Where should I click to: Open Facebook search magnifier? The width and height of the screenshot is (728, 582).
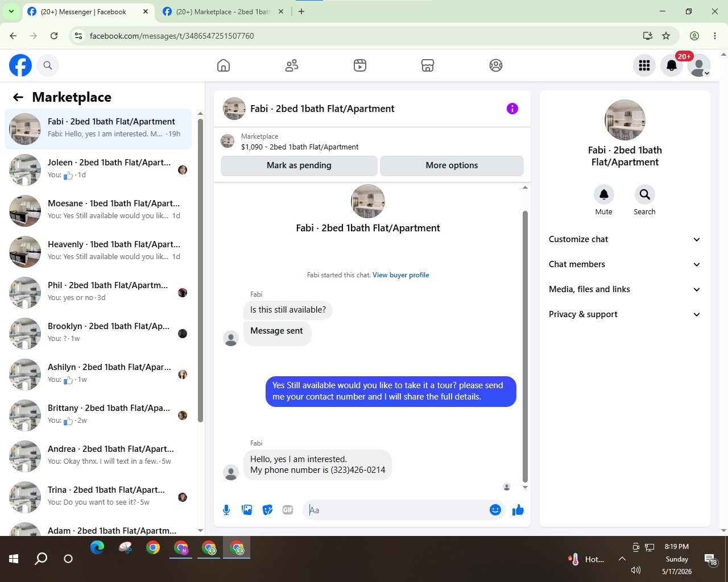tap(48, 65)
